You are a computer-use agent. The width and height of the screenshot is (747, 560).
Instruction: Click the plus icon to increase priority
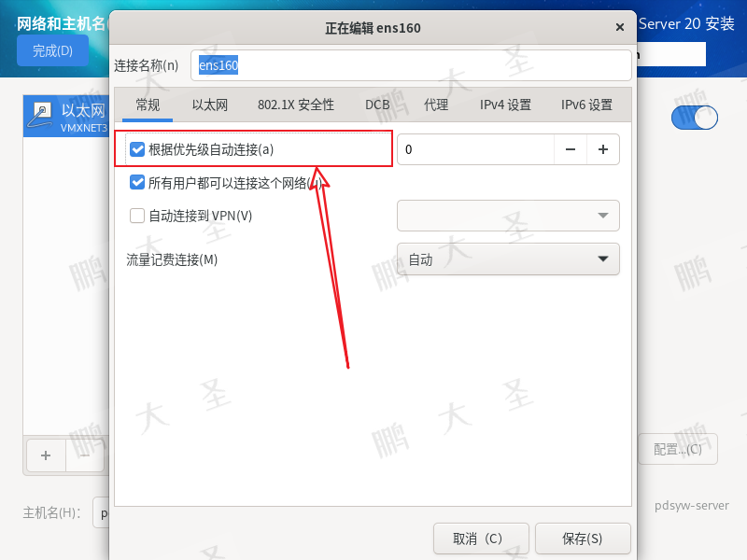pyautogui.click(x=603, y=149)
